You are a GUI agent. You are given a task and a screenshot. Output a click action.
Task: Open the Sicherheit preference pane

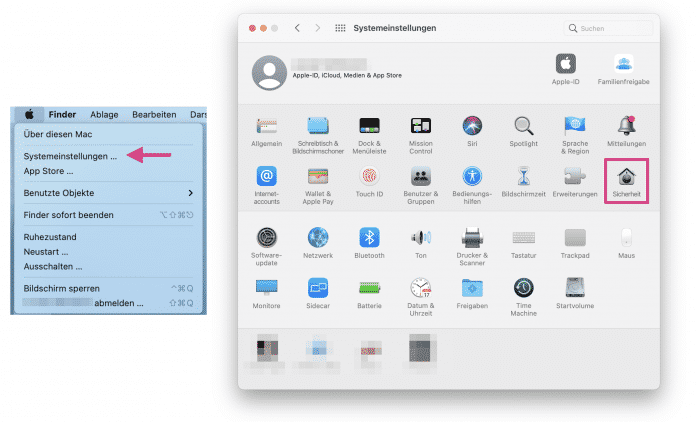628,178
